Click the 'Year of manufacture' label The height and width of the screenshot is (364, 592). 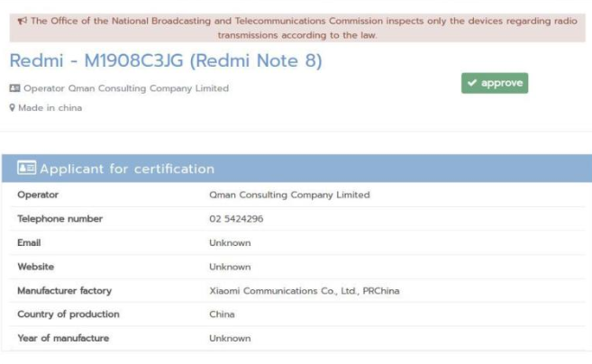[x=63, y=338]
